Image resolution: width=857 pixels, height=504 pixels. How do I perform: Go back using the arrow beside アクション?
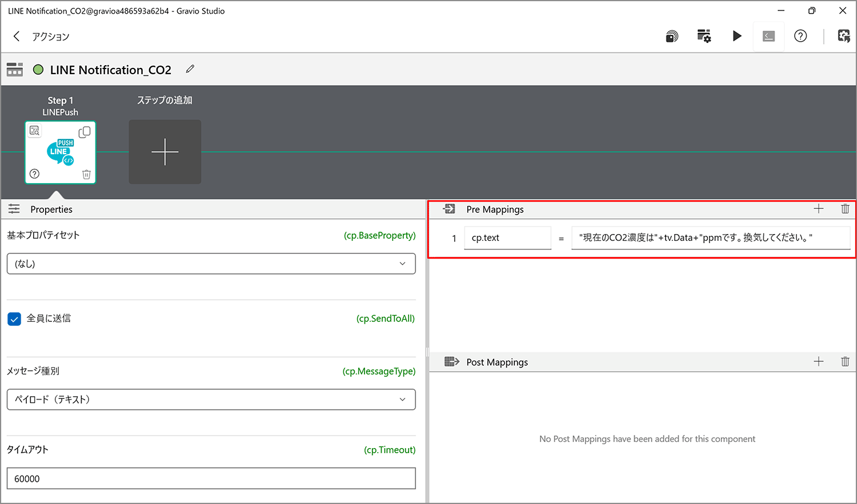pyautogui.click(x=17, y=37)
